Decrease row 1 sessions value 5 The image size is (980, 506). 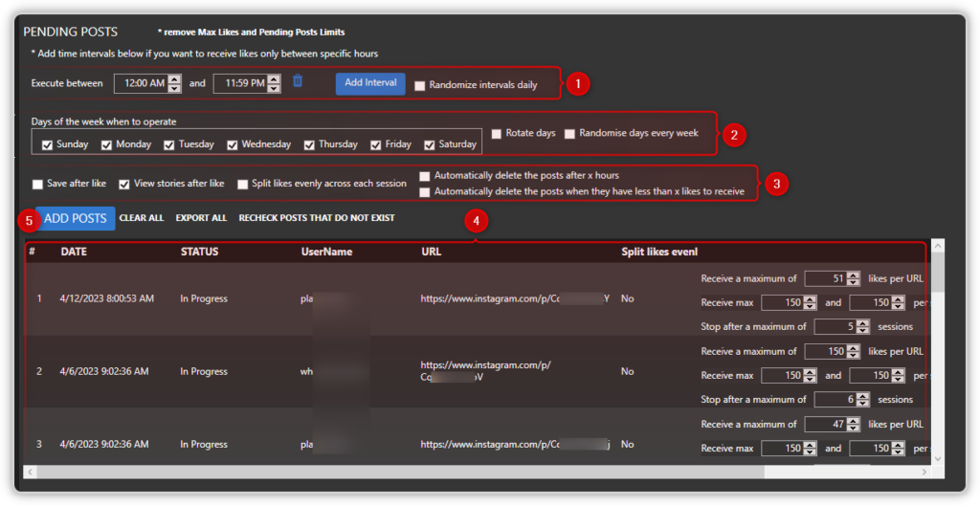[x=863, y=330]
